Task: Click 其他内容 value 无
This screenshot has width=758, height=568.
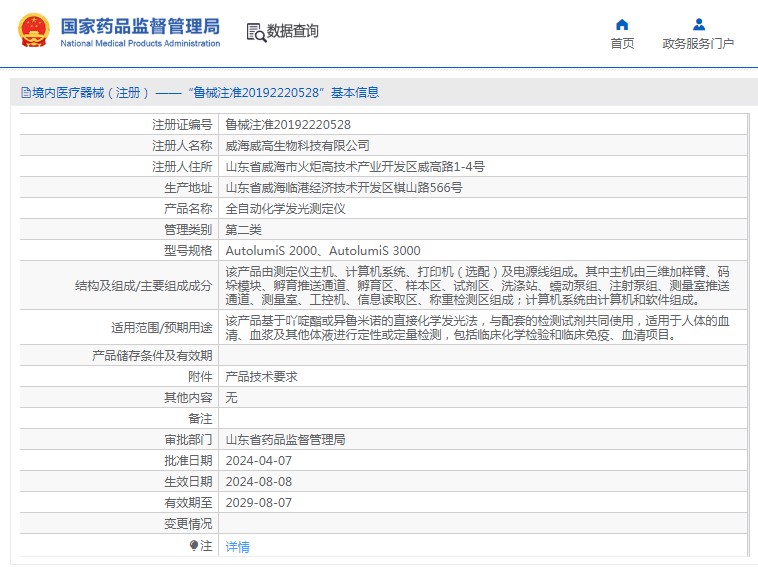Action: click(x=231, y=397)
